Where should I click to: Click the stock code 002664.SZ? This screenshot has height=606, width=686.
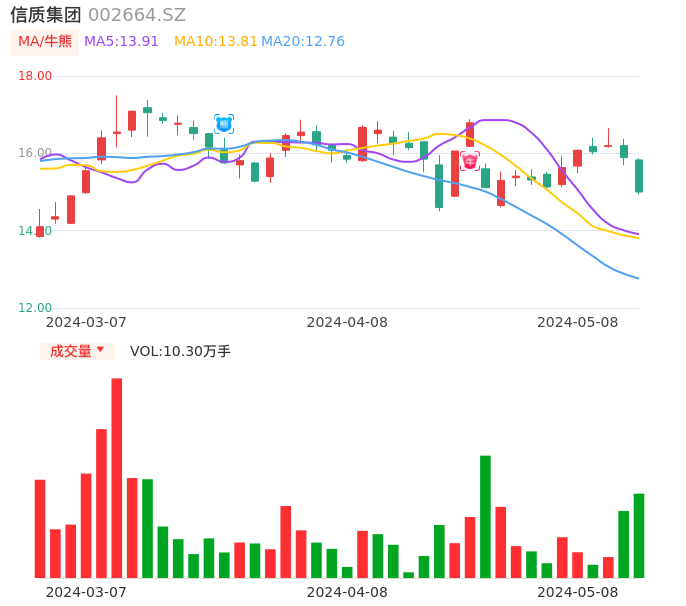point(137,15)
